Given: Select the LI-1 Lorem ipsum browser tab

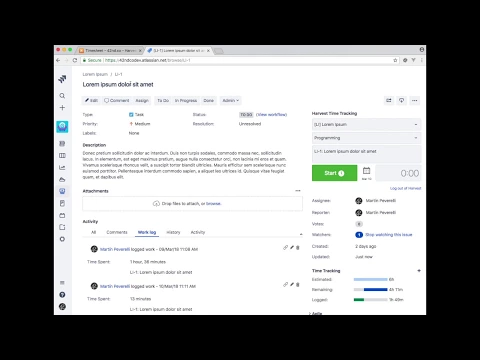Looking at the screenshot, I should click(x=179, y=50).
